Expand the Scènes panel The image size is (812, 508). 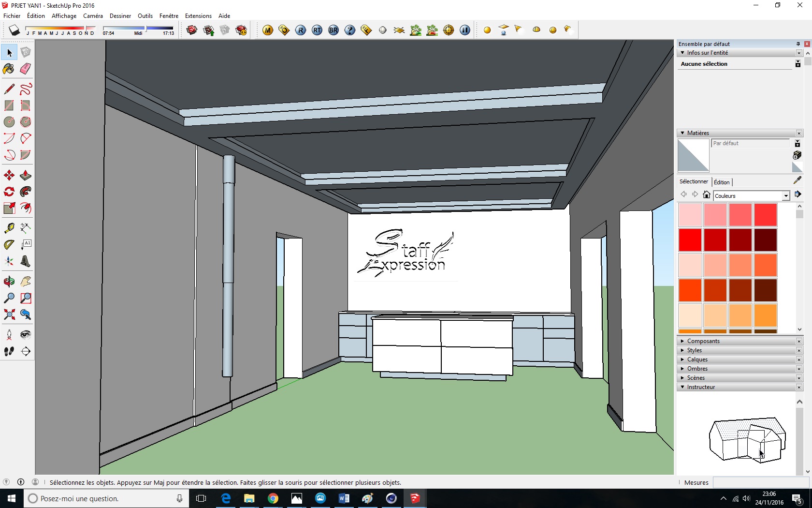(682, 378)
